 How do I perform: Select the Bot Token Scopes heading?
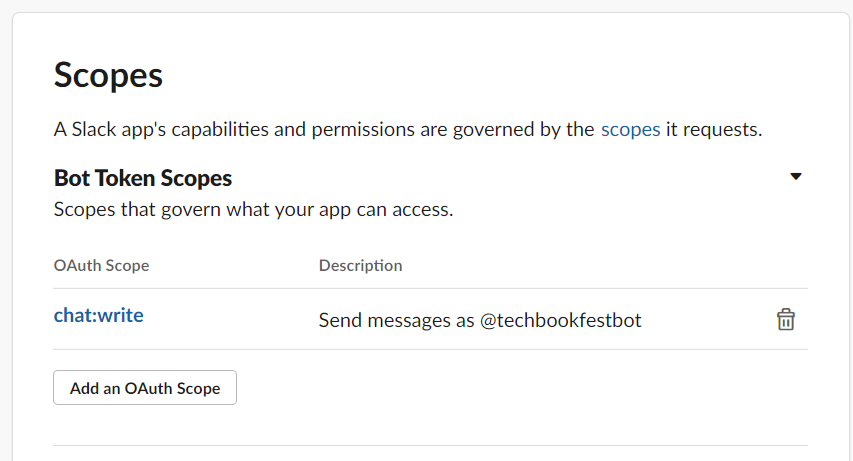(x=143, y=178)
